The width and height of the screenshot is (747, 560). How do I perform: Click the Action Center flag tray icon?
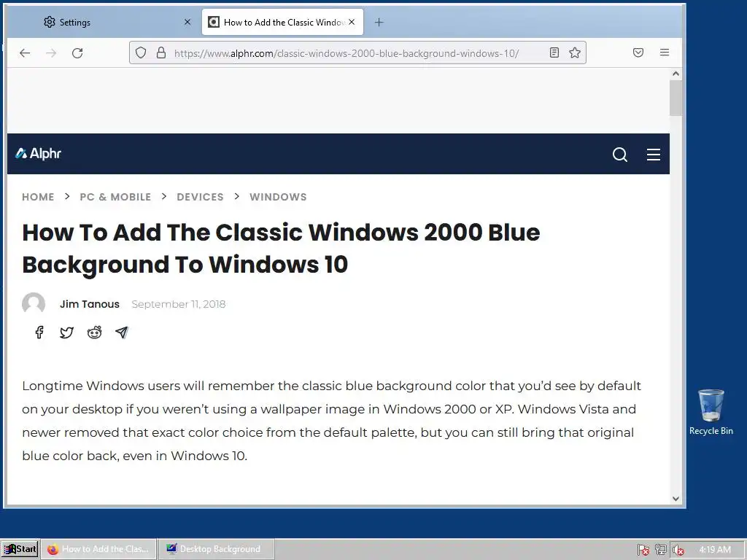643,550
